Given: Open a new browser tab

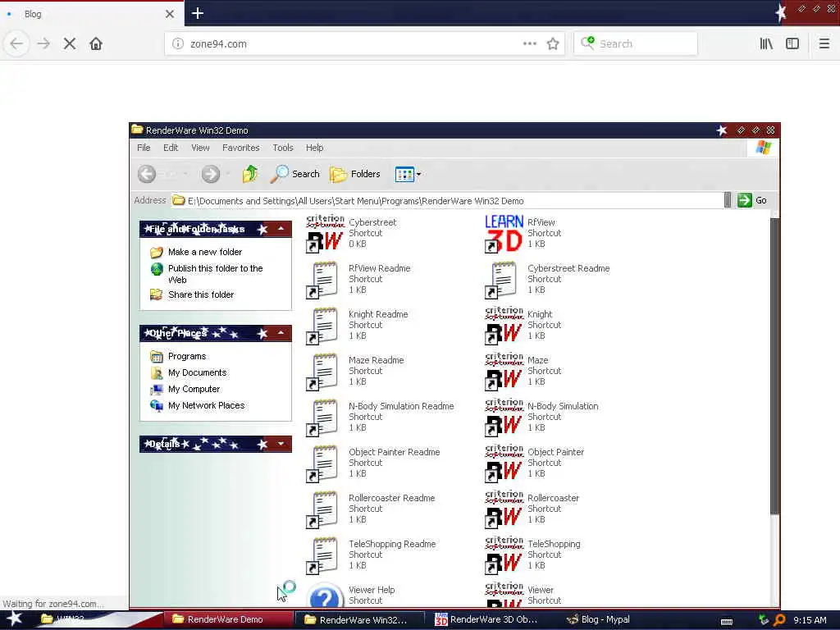Looking at the screenshot, I should (x=198, y=13).
